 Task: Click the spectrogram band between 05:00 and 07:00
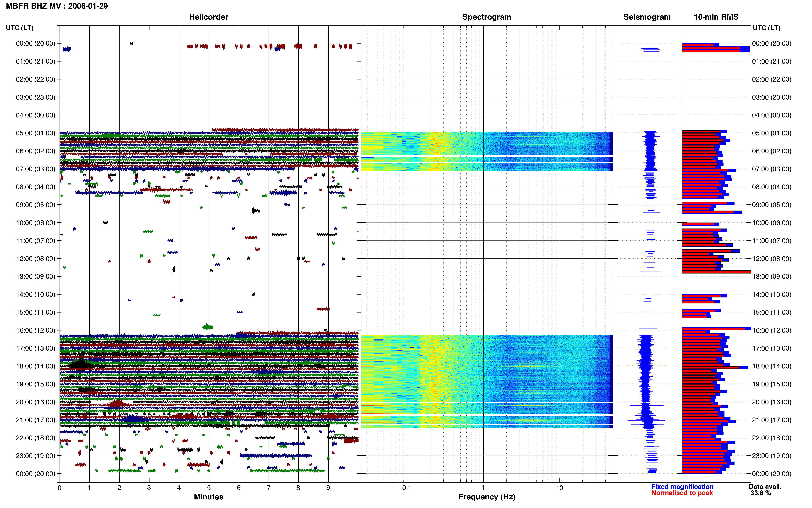click(x=487, y=151)
